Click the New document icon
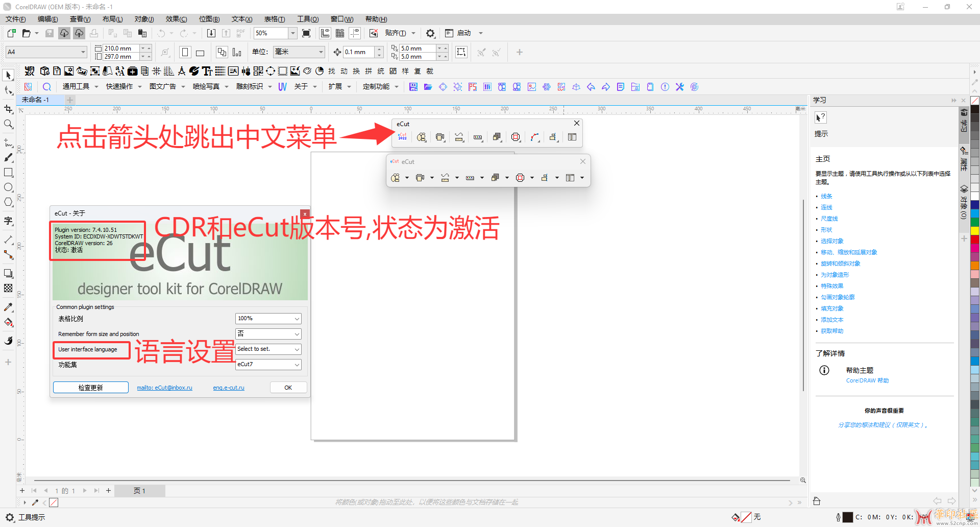The height and width of the screenshot is (527, 980). (x=11, y=33)
